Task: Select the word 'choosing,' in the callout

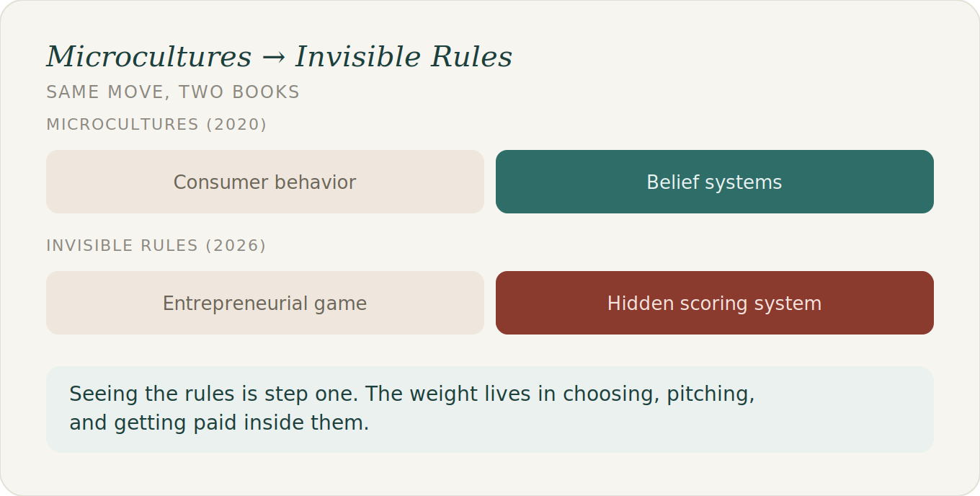Action: [612, 394]
